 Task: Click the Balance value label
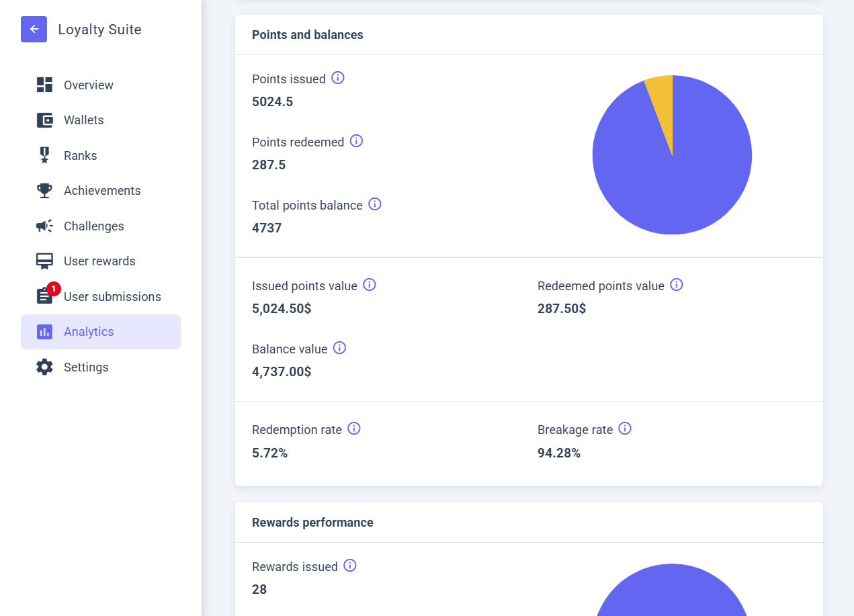coord(290,349)
